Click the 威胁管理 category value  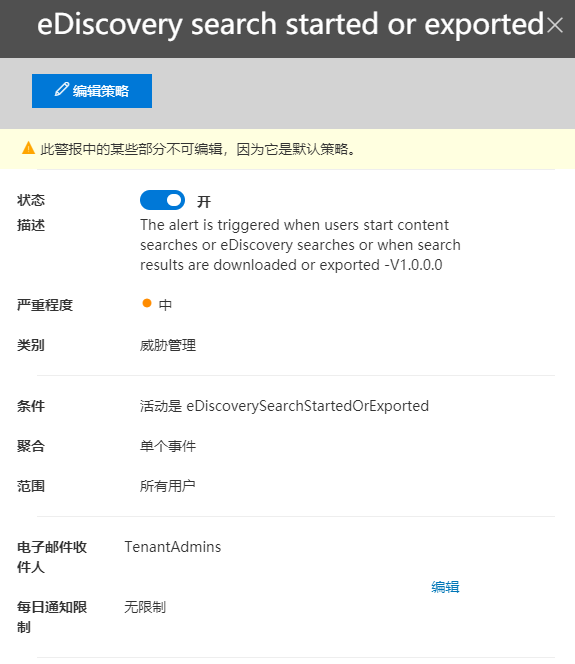(168, 345)
